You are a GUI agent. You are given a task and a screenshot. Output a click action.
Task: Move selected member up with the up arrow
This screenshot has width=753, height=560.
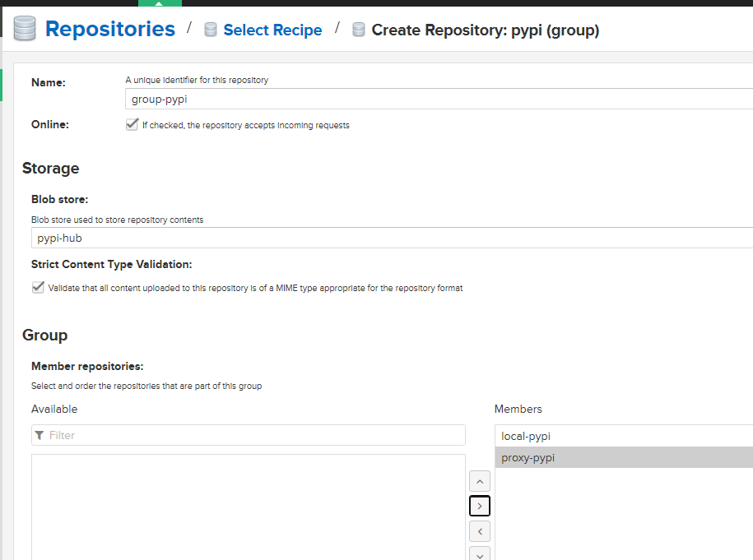pyautogui.click(x=479, y=481)
